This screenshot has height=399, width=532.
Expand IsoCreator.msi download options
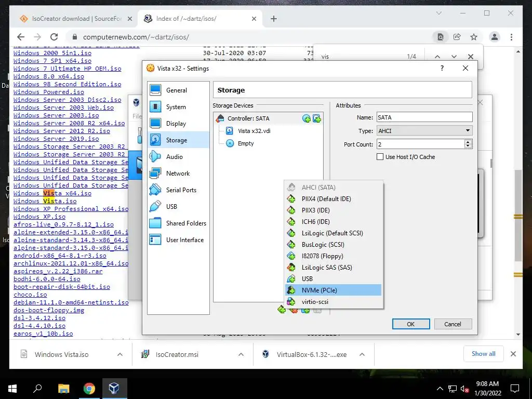[x=241, y=354]
